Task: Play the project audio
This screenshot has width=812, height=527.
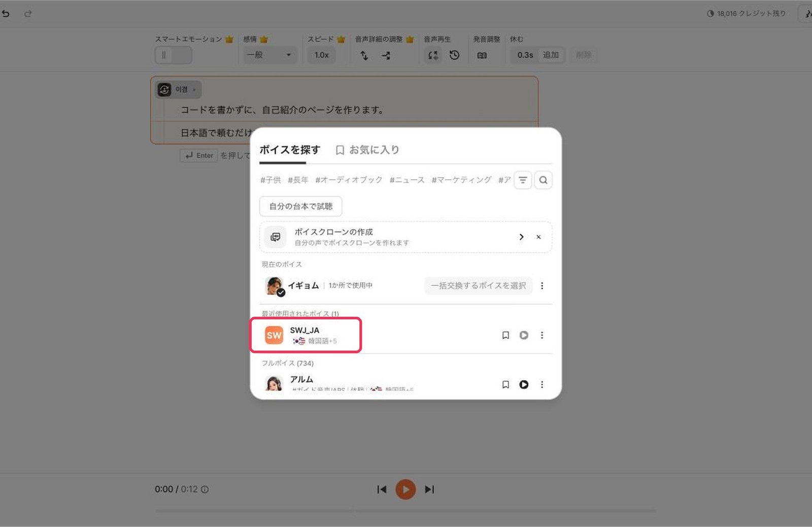Action: [405, 489]
